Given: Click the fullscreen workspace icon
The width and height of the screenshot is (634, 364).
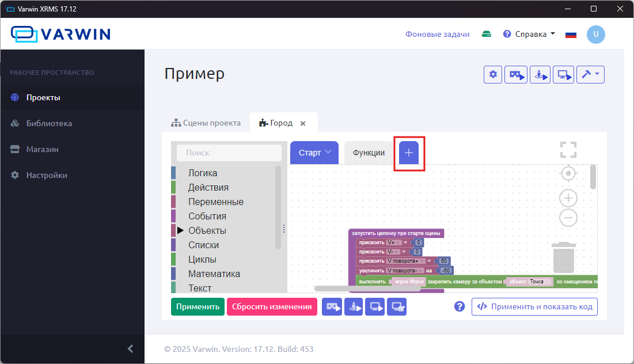Looking at the screenshot, I should click(568, 150).
